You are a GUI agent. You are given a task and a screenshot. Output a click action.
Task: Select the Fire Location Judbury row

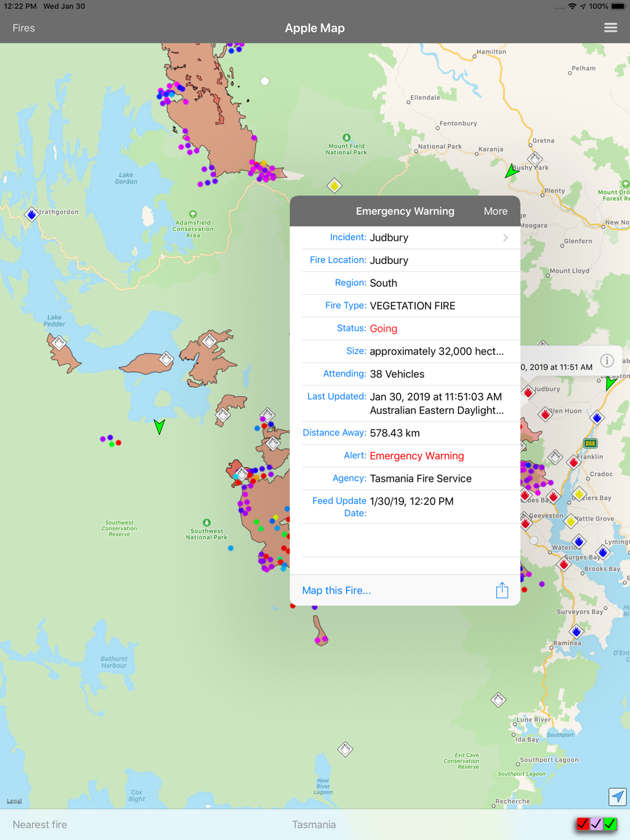tap(405, 260)
